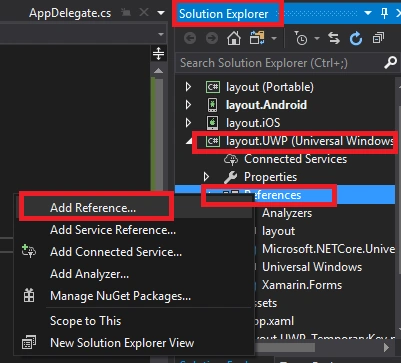Select the Xamarin.Forms reference
Viewport: 401px width, 363px height.
coord(302,285)
